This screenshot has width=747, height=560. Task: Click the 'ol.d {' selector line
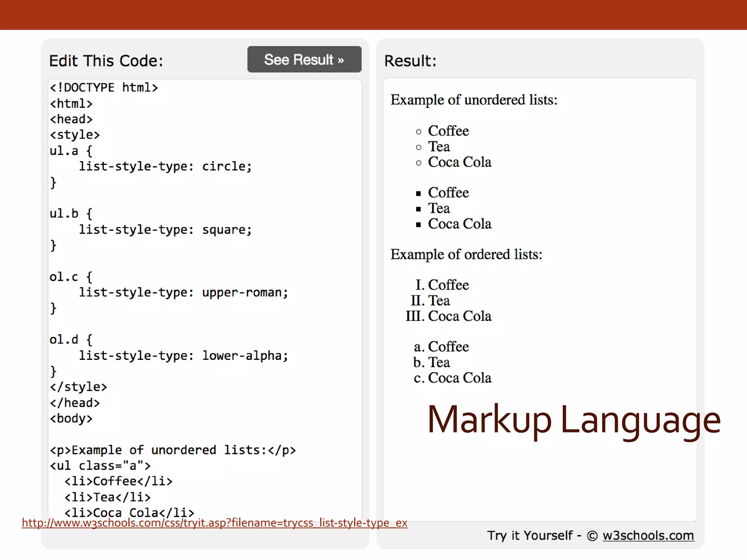[71, 340]
